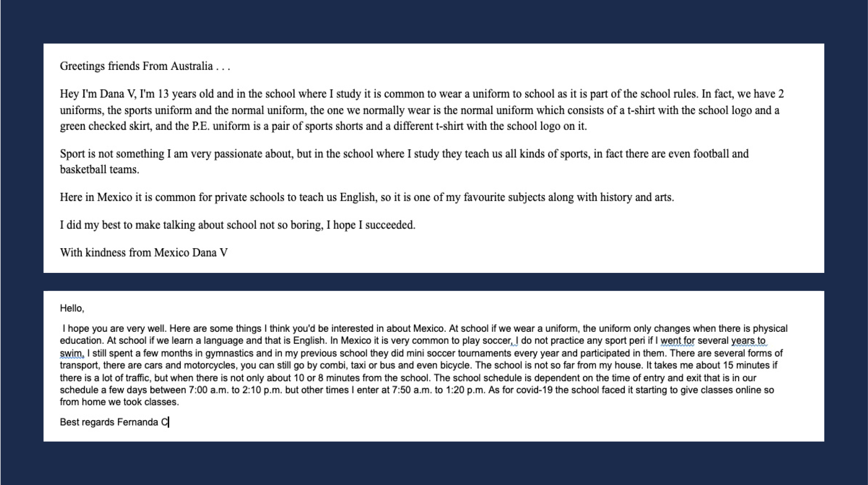Screen dimensions: 868x485
Task: Click "I hope you are very well."
Action: pyautogui.click(x=115, y=329)
